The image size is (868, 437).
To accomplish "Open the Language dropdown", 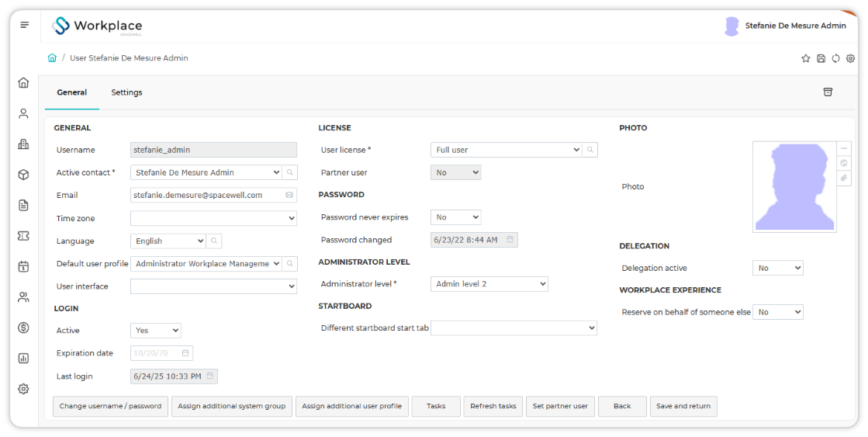I will point(168,241).
